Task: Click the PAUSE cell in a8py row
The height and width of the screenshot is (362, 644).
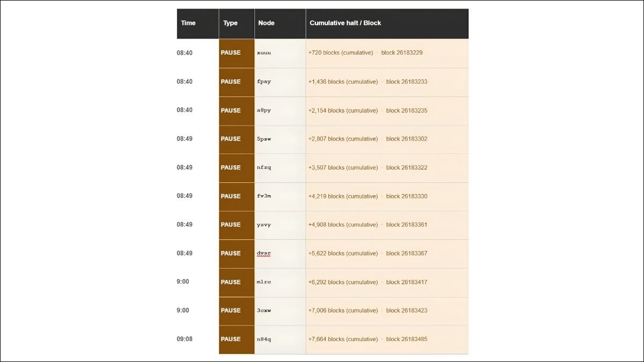Action: (x=237, y=110)
